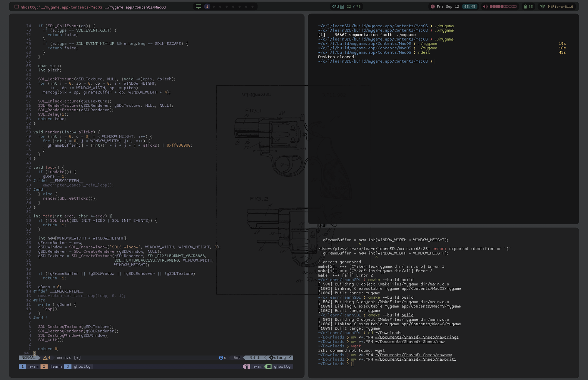Click the Ghostty window title text
This screenshot has width=588, height=380.
point(93,7)
